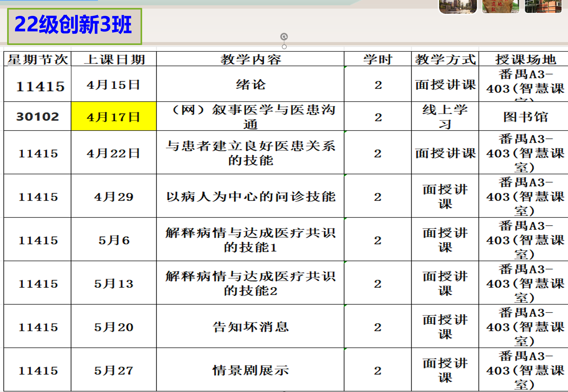Click the rotation handle above the table

pyautogui.click(x=284, y=37)
